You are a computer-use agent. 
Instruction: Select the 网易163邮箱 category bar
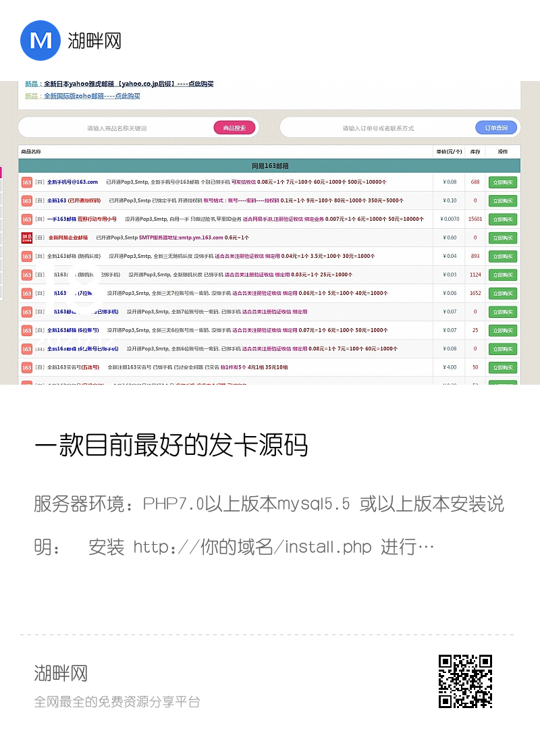tap(269, 166)
